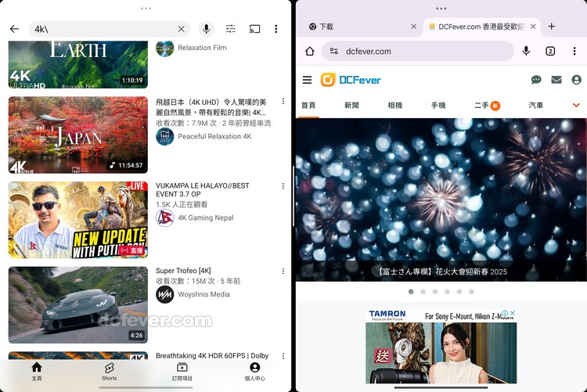Close the 下載 Chrome tab
The image size is (587, 392).
pyautogui.click(x=413, y=27)
